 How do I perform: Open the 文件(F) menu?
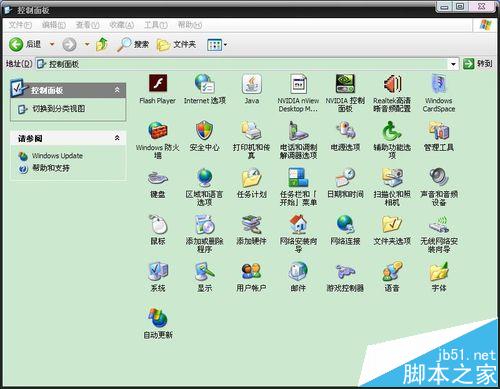pyautogui.click(x=20, y=25)
